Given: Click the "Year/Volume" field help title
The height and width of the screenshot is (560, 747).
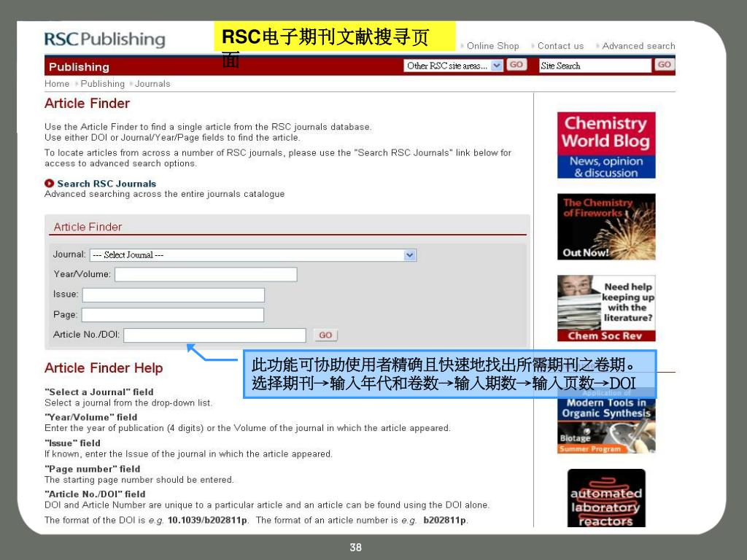Looking at the screenshot, I should (x=91, y=417).
